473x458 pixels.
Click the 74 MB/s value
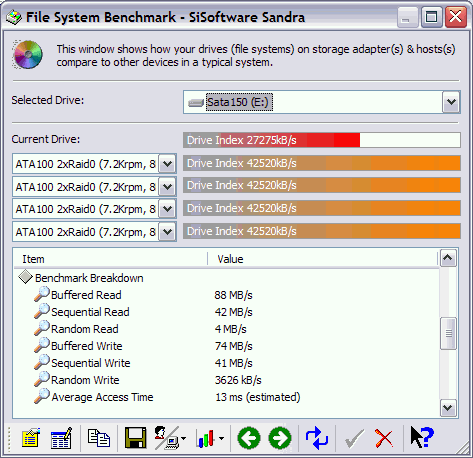(x=233, y=346)
